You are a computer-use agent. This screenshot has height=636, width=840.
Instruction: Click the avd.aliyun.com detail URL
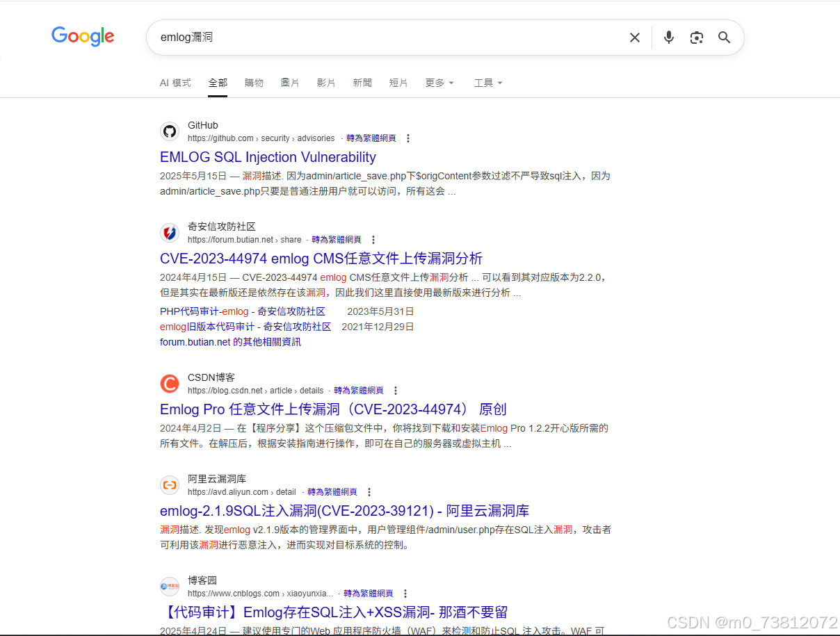coord(242,492)
